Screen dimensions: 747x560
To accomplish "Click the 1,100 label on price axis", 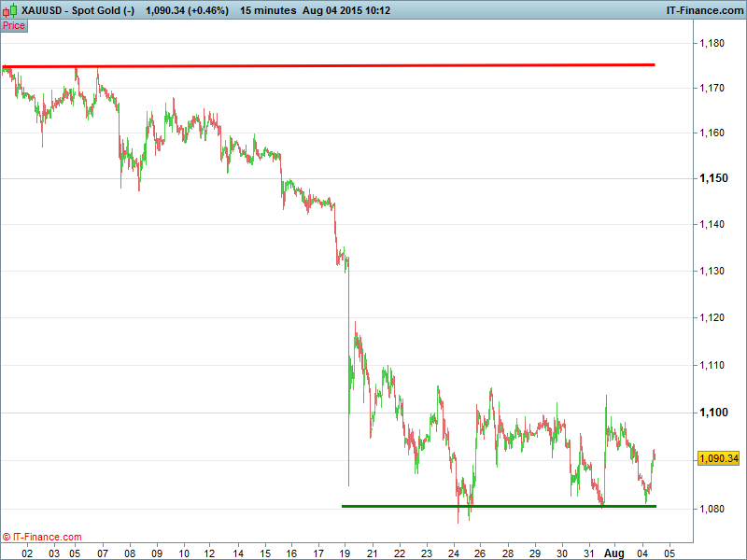I will point(713,413).
